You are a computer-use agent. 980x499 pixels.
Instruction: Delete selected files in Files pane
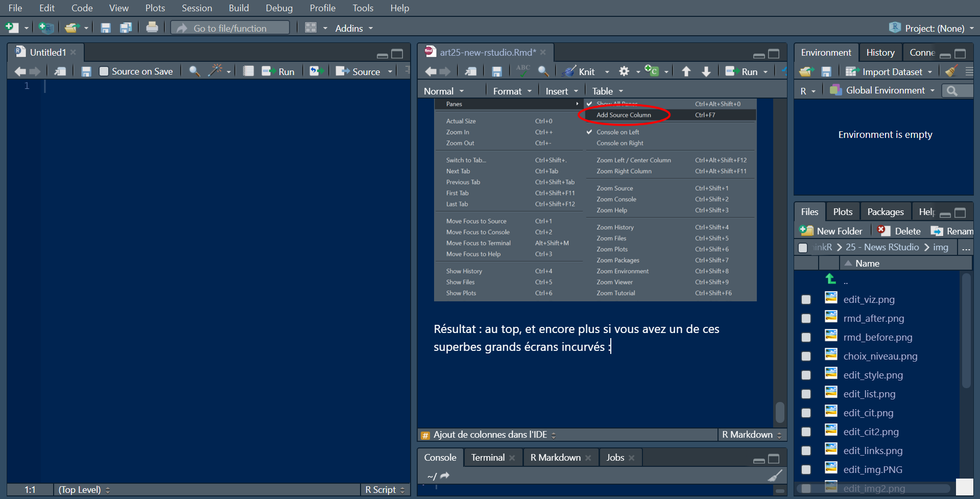tap(905, 230)
